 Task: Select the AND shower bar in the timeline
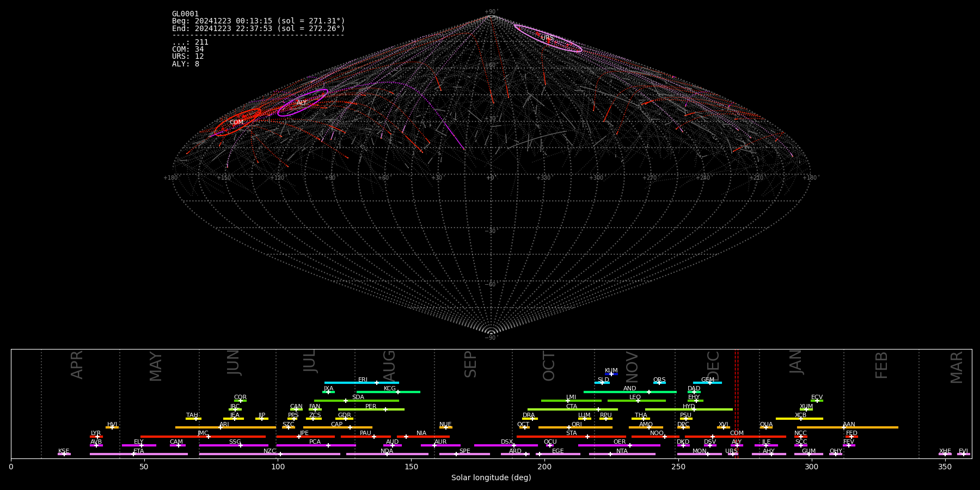(630, 392)
